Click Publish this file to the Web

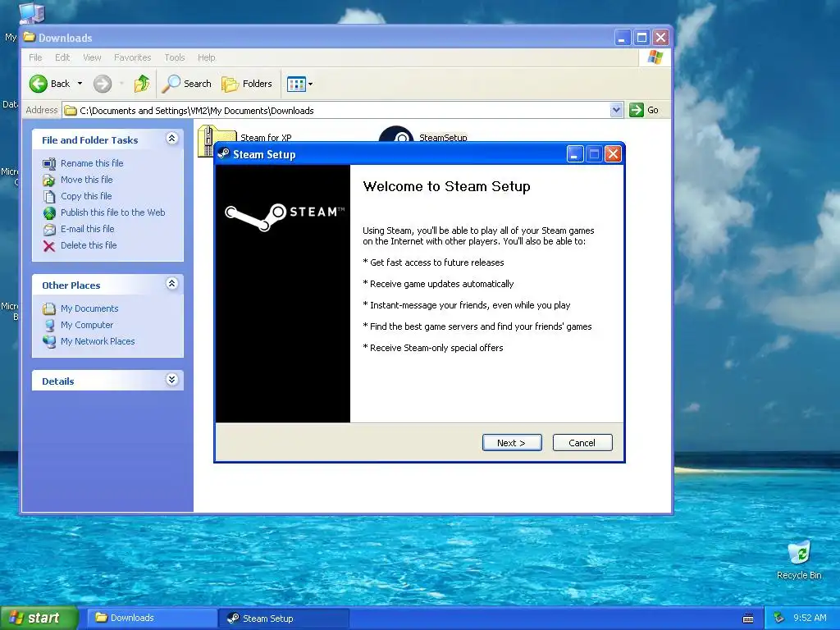tap(112, 212)
